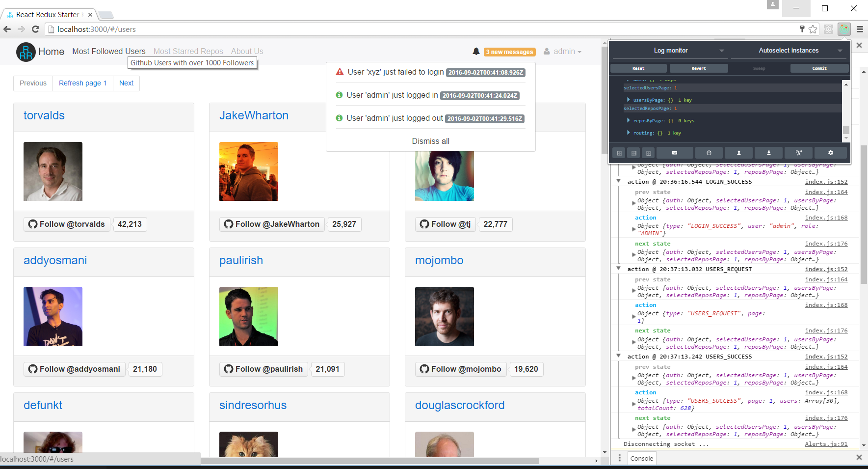
Task: Open the sindresorhus profile link
Action: 253,405
